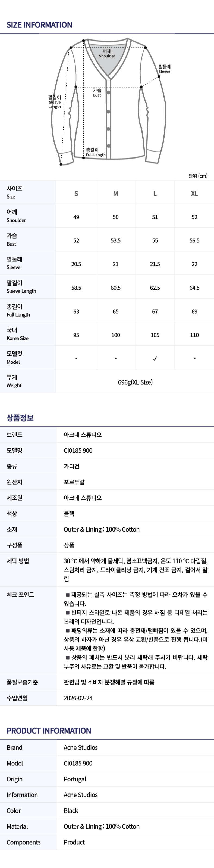Screen dimensions: 214x868
Task: Click the 696g(XL Size) weight value
Action: [x=135, y=382]
